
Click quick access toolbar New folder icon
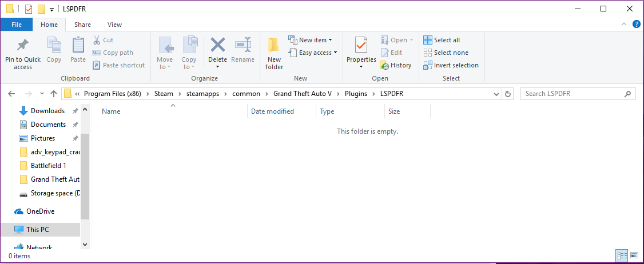pos(41,9)
